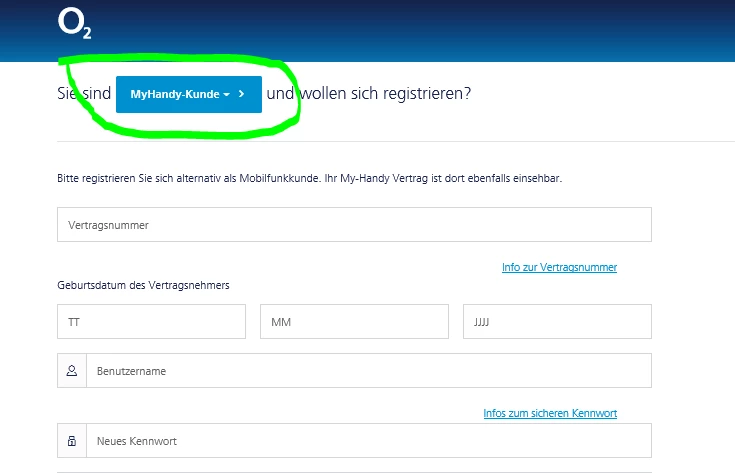The height and width of the screenshot is (473, 735).
Task: Open the Infos zum sicheren Kennwort link
Action: tap(550, 413)
